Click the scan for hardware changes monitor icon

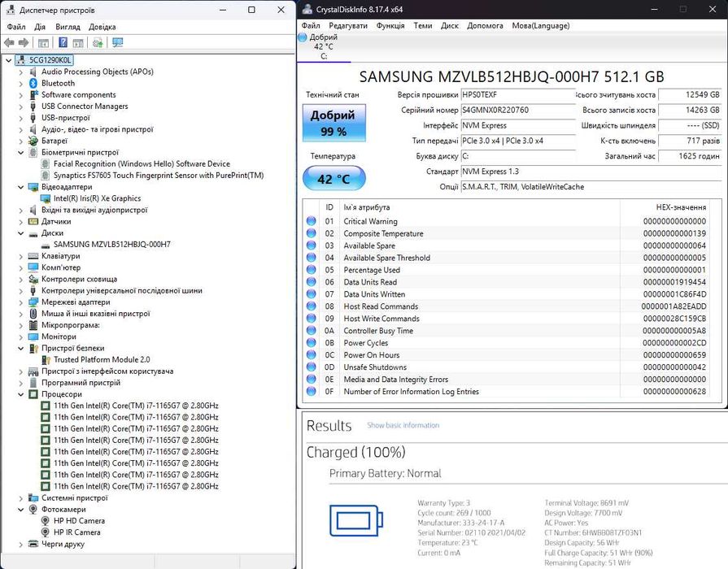(118, 43)
